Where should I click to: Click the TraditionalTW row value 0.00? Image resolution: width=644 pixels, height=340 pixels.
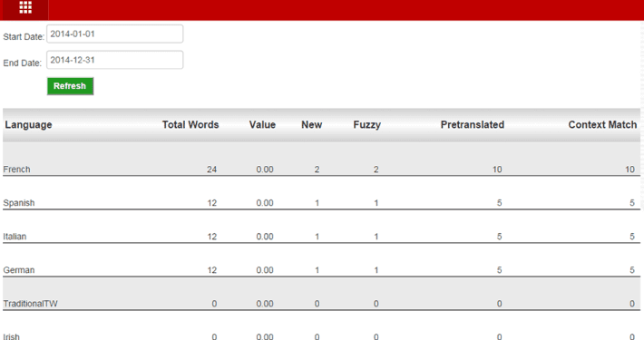pyautogui.click(x=265, y=304)
